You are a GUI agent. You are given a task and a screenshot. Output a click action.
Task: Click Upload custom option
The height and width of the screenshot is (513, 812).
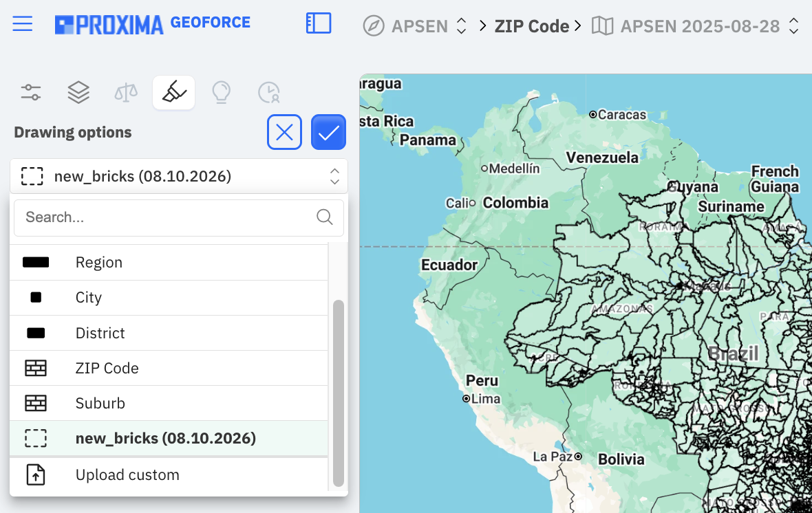point(169,474)
